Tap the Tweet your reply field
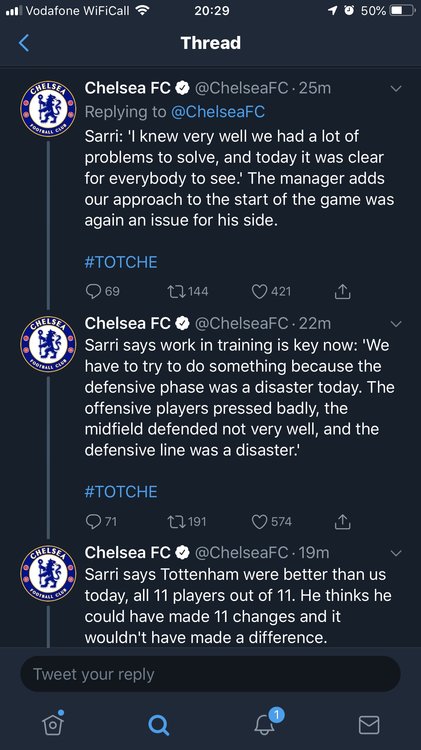The image size is (421, 750). [x=210, y=674]
